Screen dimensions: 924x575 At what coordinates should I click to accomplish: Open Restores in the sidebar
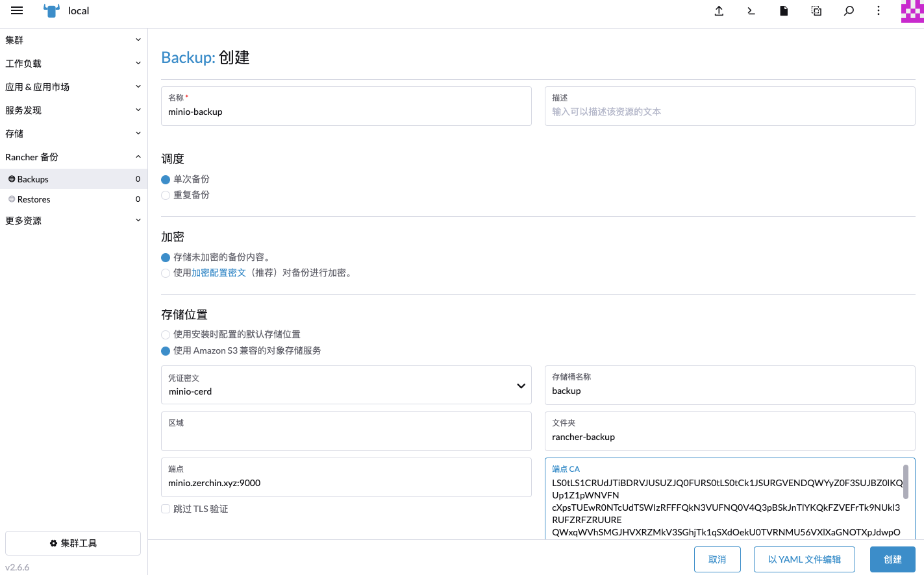coord(73,199)
